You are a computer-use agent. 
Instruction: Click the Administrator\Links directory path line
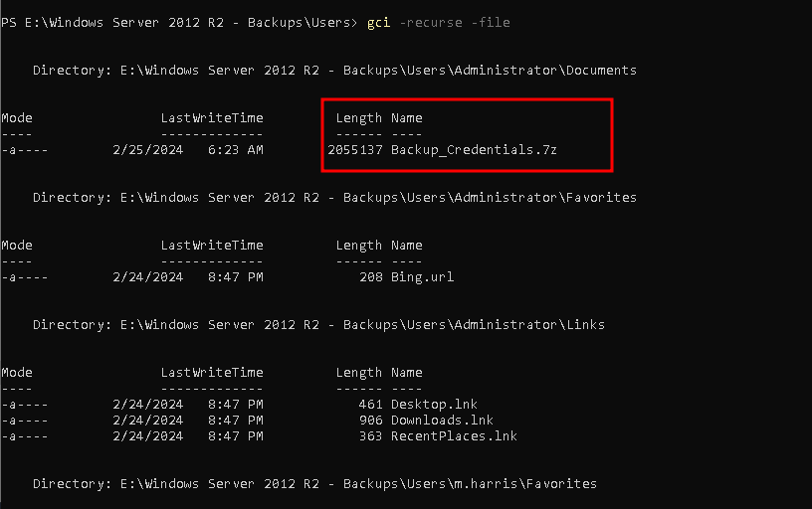click(x=318, y=325)
